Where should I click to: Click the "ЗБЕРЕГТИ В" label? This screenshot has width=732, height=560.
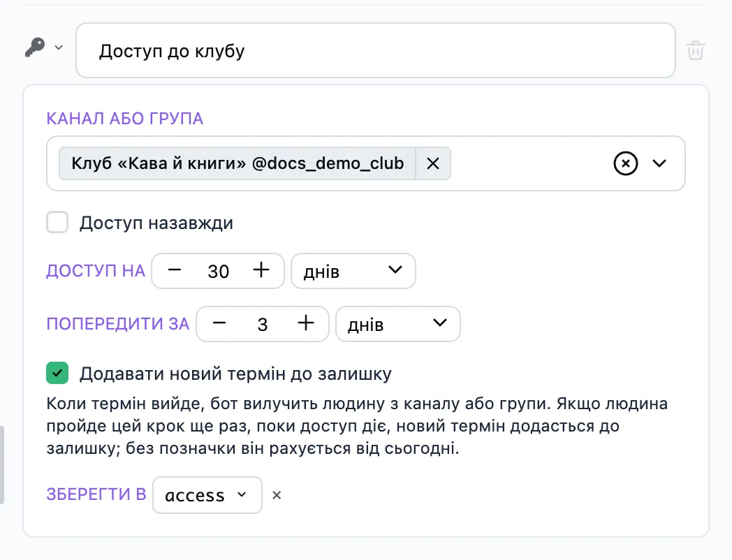[96, 494]
